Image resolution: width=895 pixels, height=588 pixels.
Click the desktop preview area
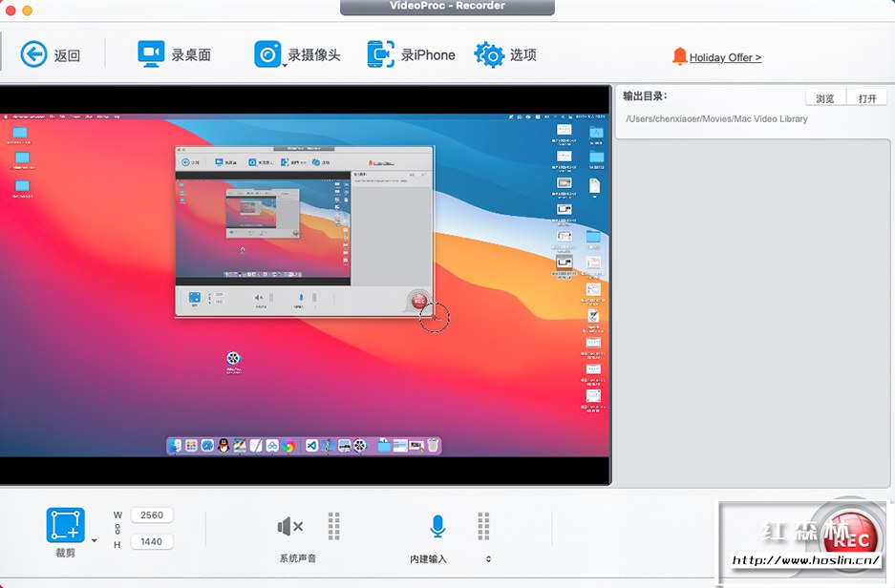coord(306,285)
